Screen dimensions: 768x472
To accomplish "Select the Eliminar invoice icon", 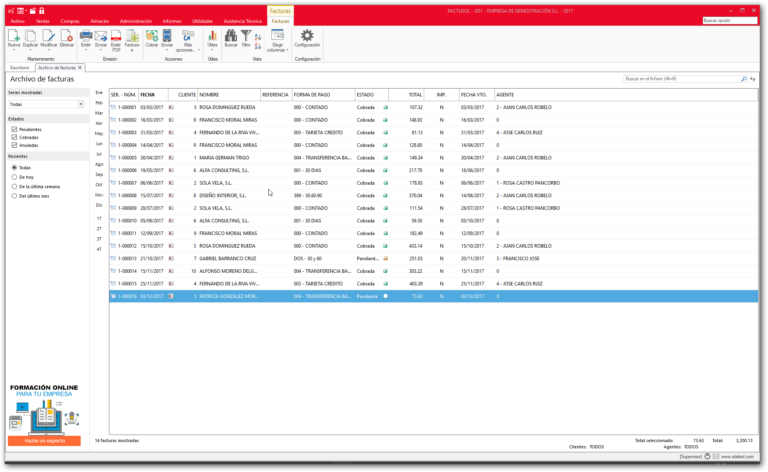I will pyautogui.click(x=67, y=39).
